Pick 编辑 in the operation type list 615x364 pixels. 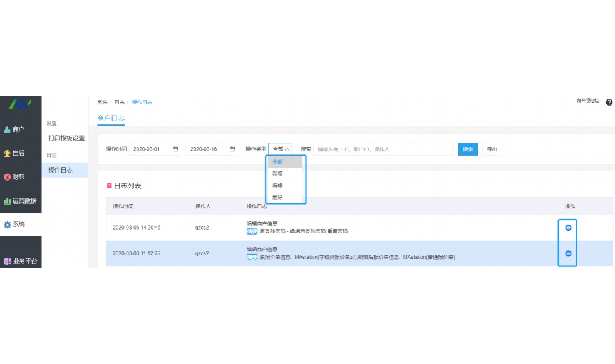point(277,186)
